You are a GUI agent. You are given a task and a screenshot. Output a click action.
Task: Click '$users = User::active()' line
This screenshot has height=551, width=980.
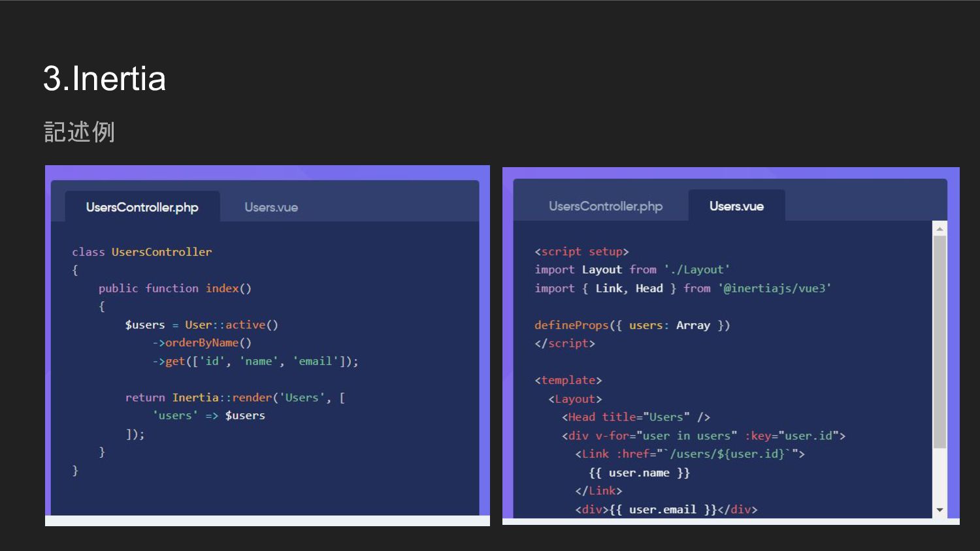[x=202, y=324]
